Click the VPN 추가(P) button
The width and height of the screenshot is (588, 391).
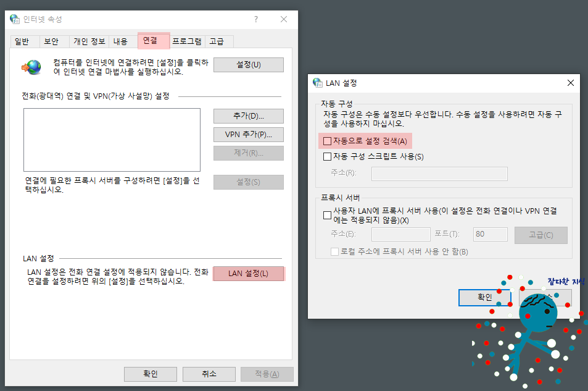248,134
